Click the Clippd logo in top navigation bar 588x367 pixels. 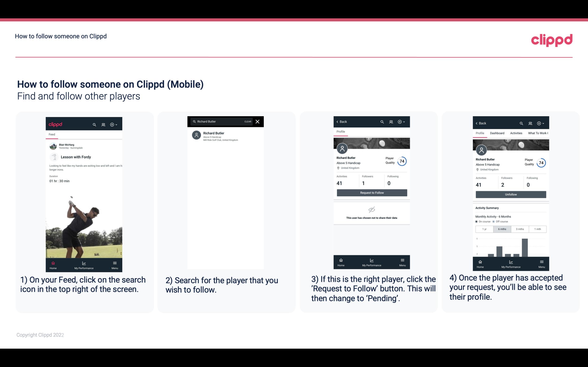[x=551, y=40]
